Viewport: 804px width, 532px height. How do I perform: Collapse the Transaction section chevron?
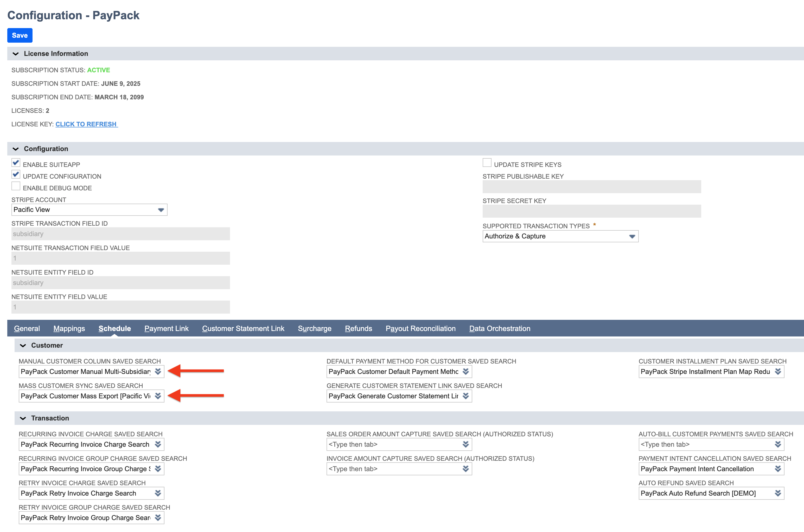(x=23, y=418)
